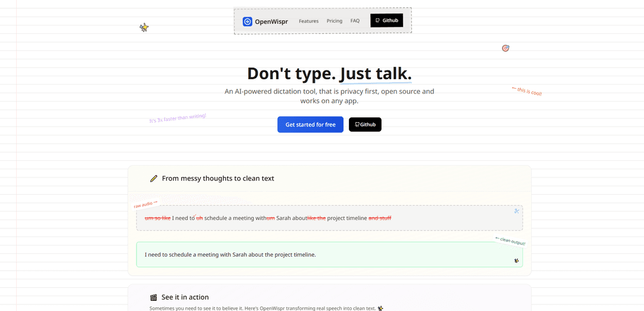Click the 'It's 3x faster than writing!' note
Viewport: 644px width, 311px height.
[x=178, y=118]
